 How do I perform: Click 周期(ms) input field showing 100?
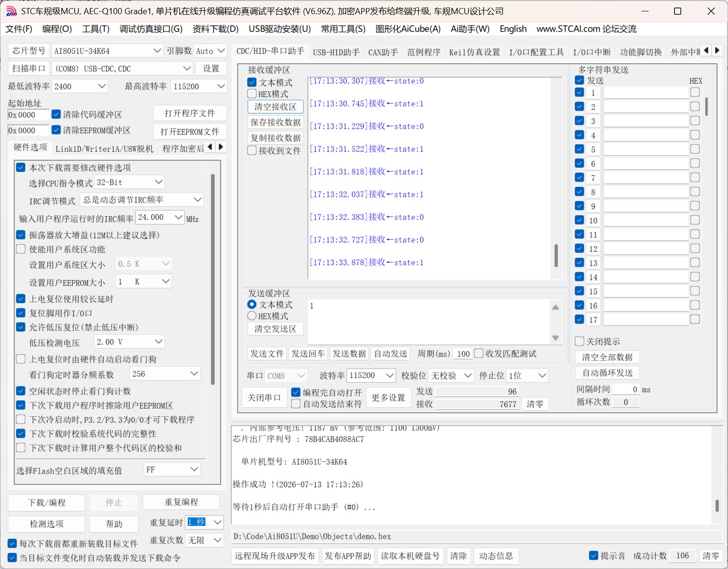(x=463, y=354)
